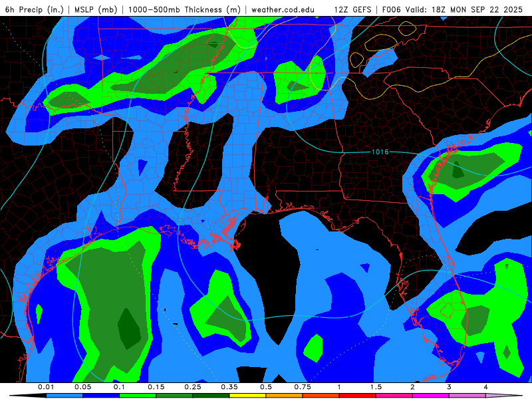Click the 0.05 value on the legend
Image resolution: width=532 pixels, height=399 pixels.
pyautogui.click(x=82, y=387)
